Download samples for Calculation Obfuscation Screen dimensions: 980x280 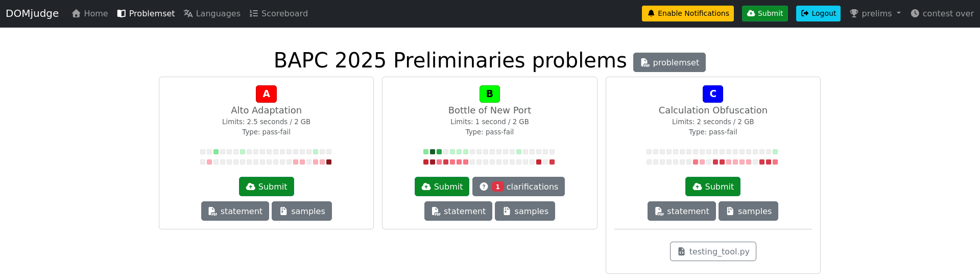[x=748, y=211]
